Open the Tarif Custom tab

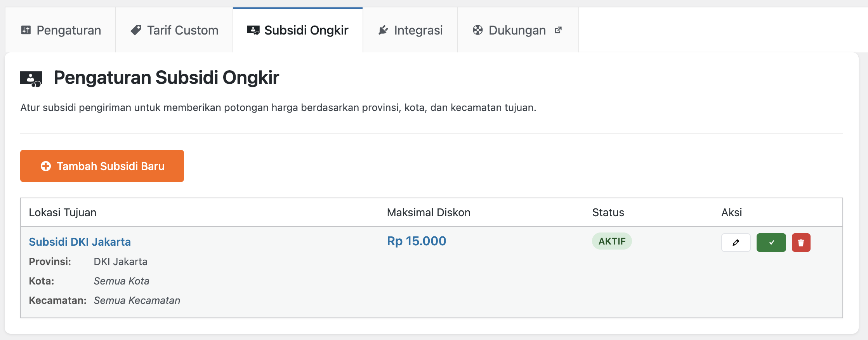coord(182,30)
